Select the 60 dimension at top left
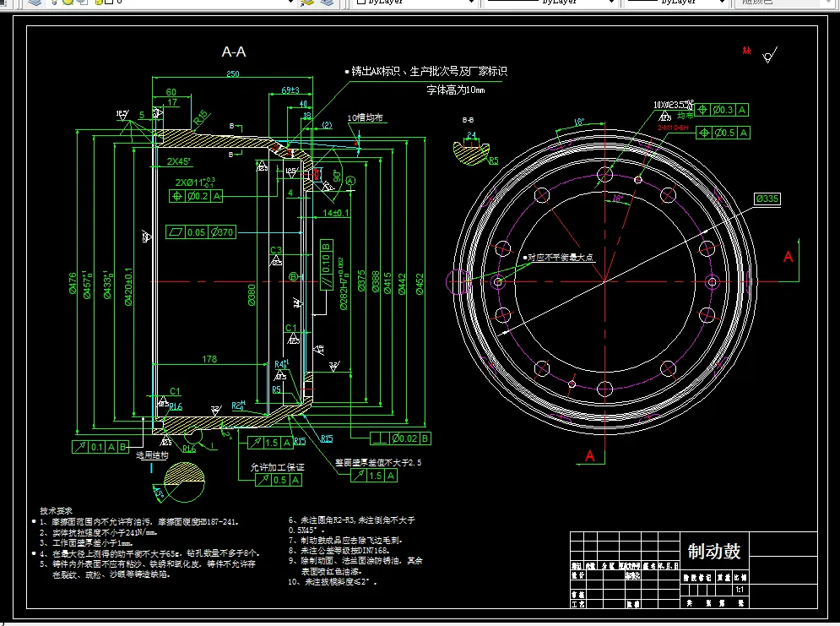Viewport: 840px width, 626px height. tap(171, 92)
